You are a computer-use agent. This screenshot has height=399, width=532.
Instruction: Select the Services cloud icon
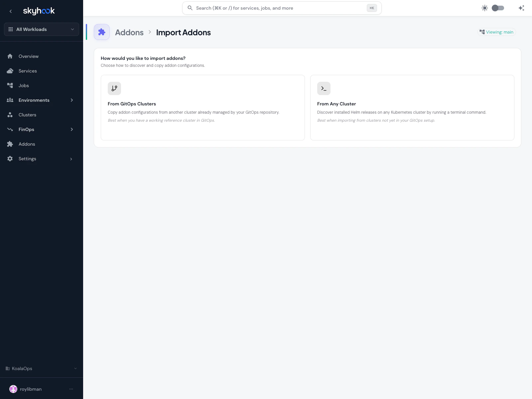[10, 70]
